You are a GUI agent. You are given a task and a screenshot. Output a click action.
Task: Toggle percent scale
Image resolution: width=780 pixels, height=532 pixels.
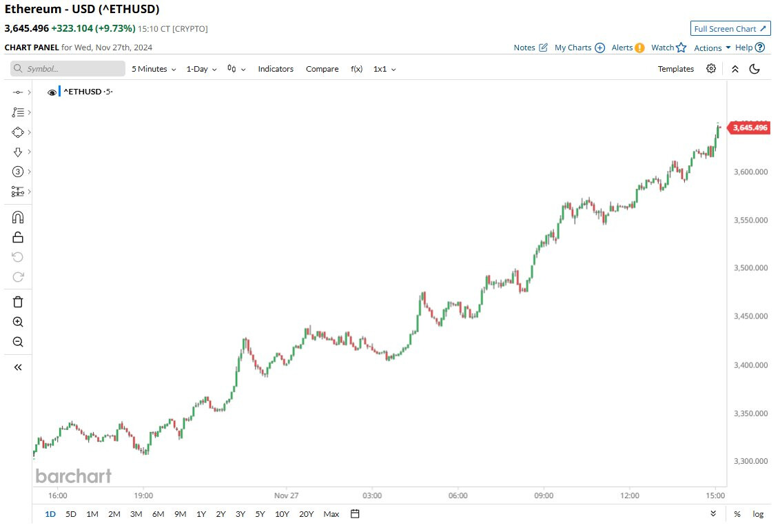point(737,514)
